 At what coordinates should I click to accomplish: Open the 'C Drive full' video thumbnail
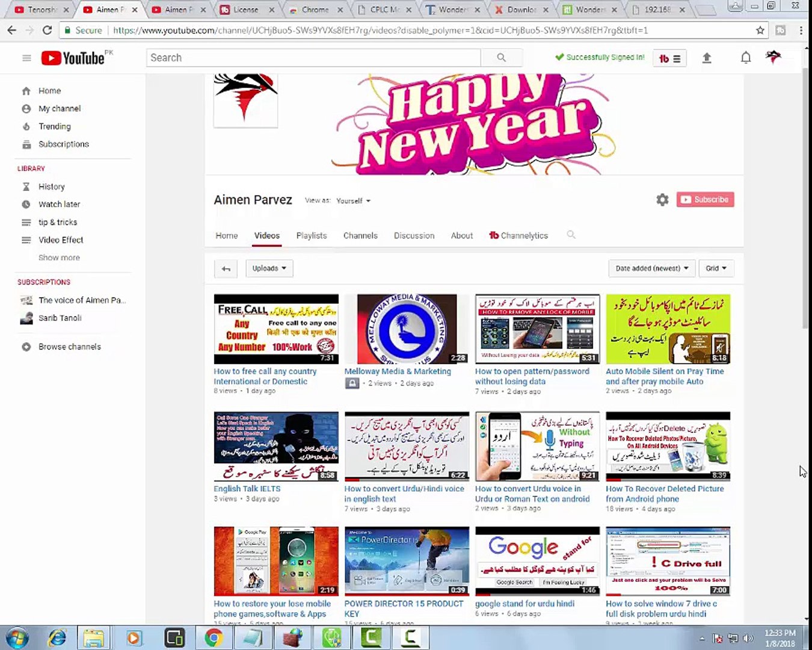[668, 562]
